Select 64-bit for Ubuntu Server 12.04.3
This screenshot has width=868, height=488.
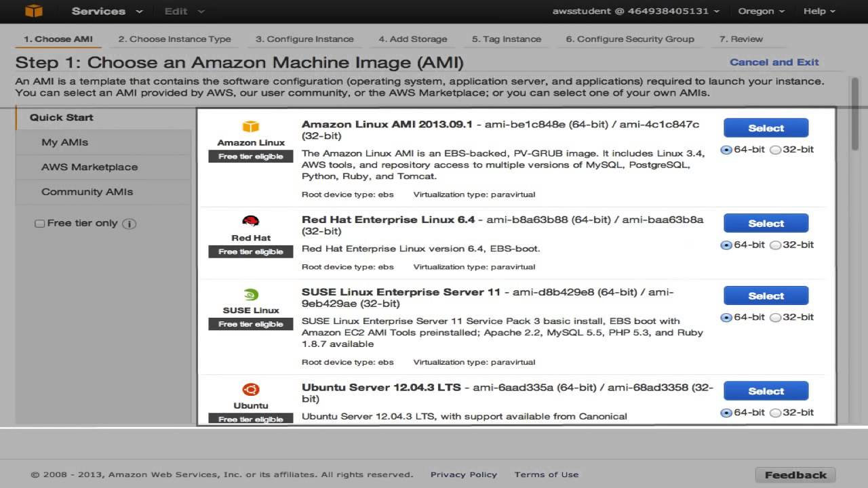pos(726,413)
